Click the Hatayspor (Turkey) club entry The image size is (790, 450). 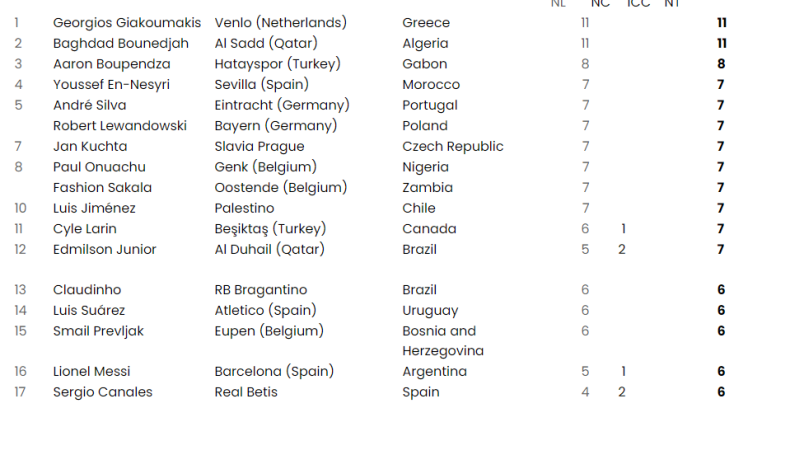278,64
